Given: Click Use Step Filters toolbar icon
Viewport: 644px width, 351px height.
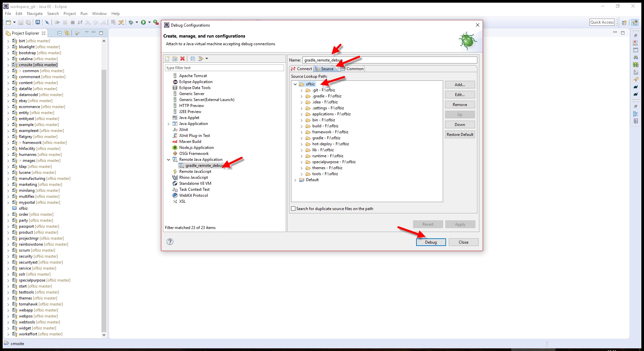Looking at the screenshot, I should pyautogui.click(x=121, y=22).
